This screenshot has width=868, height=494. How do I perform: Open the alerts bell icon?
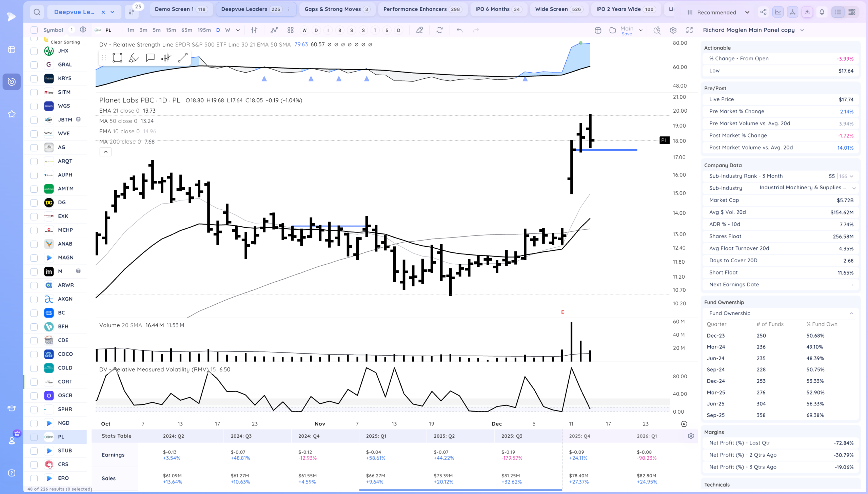[822, 12]
